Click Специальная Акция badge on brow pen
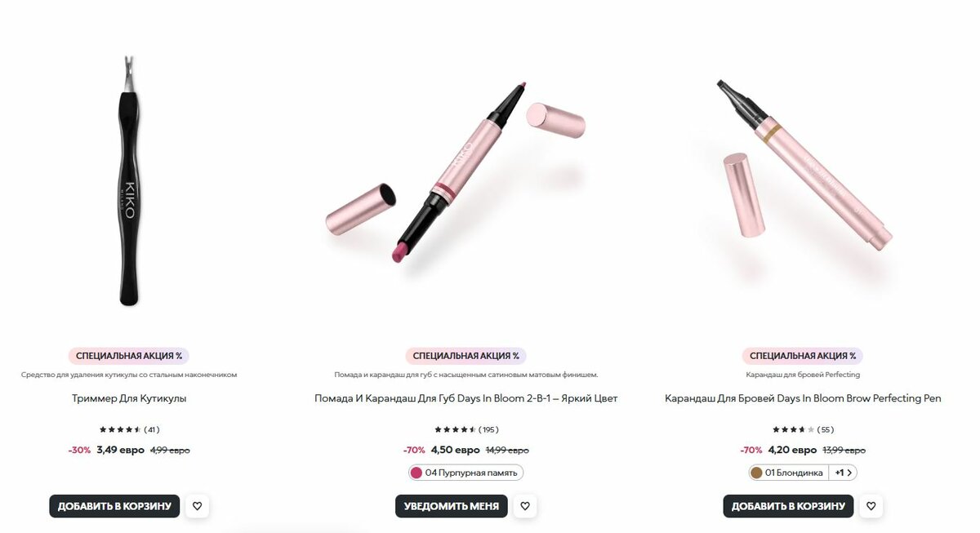The width and height of the screenshot is (980, 533). point(803,356)
